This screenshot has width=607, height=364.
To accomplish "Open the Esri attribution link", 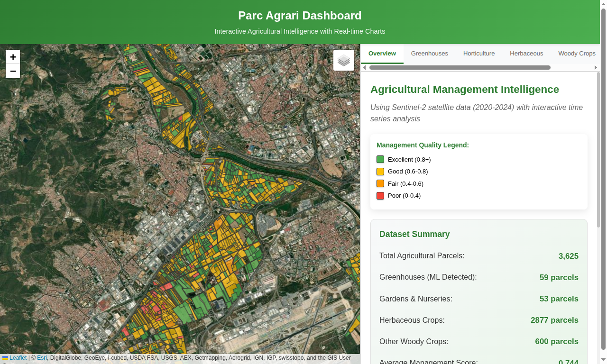I will tap(41, 358).
